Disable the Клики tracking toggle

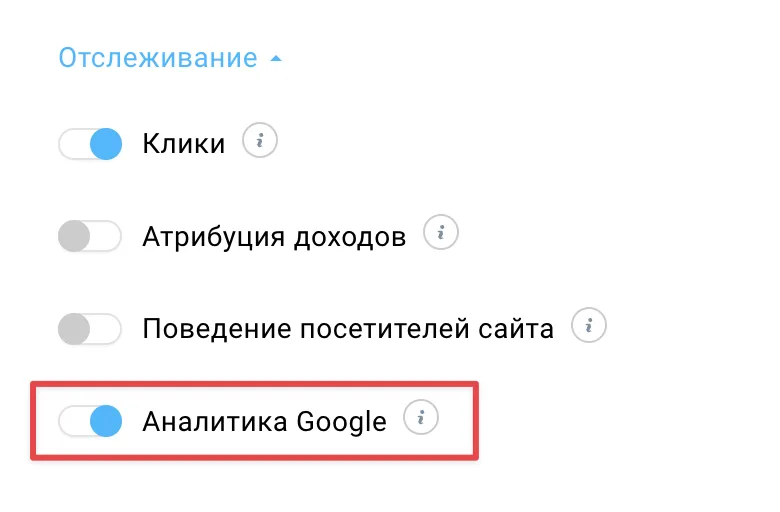(90, 144)
